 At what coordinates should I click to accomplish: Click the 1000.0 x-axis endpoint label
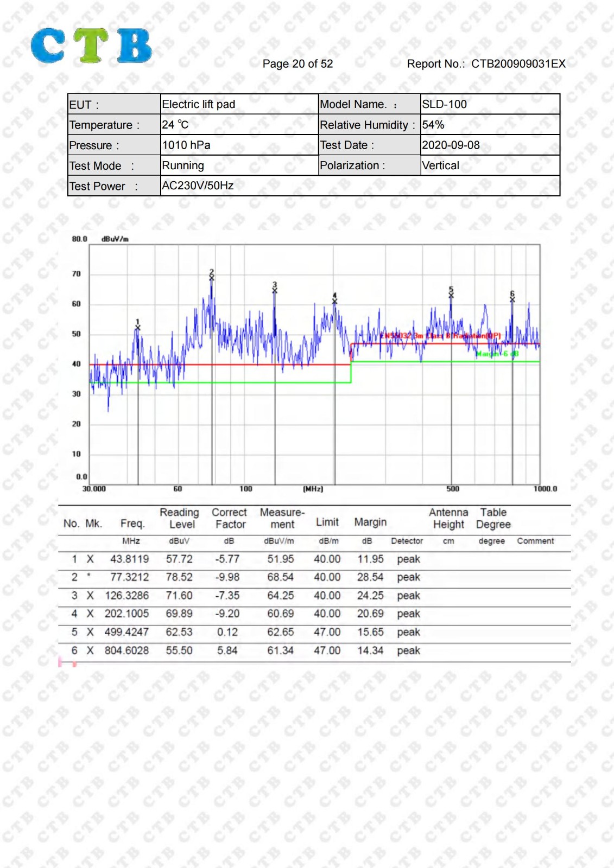tap(545, 489)
